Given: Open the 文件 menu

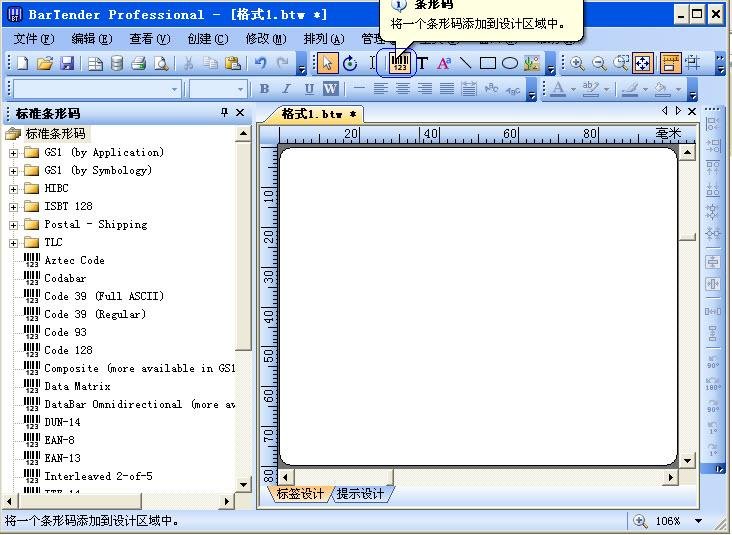Looking at the screenshot, I should pyautogui.click(x=33, y=39).
